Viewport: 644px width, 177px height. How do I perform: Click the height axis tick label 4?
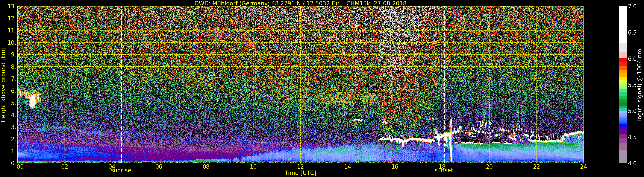[x=14, y=115]
